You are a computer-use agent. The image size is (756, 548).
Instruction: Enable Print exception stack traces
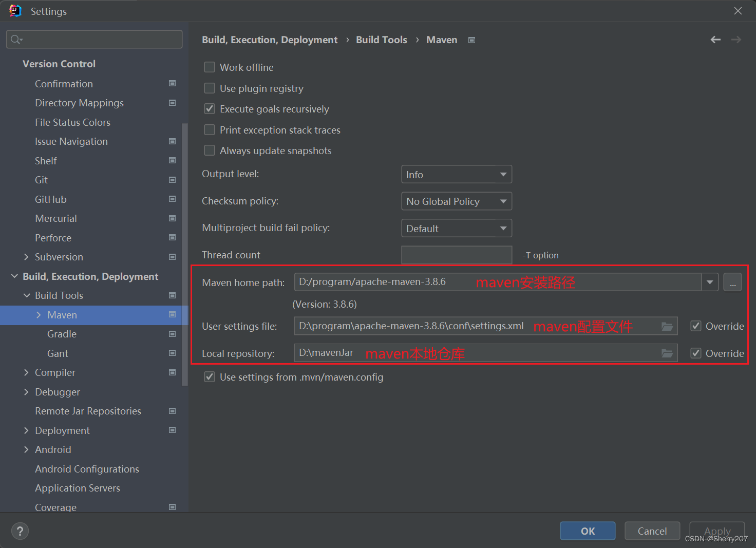pos(210,130)
